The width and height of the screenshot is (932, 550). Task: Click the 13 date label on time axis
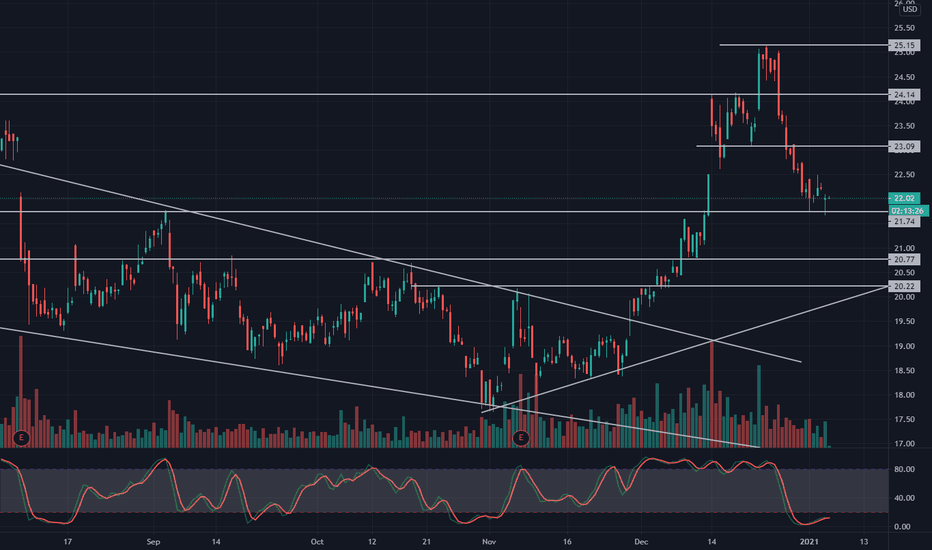click(x=864, y=542)
